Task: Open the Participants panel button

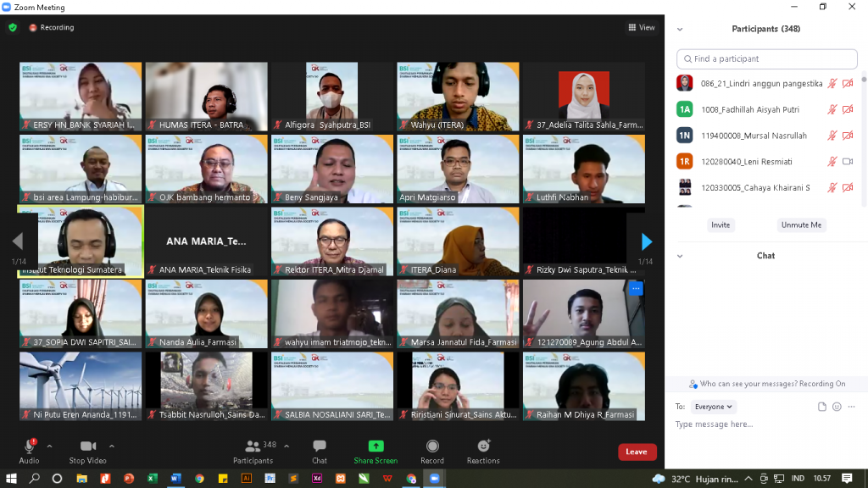Action: coord(253,452)
